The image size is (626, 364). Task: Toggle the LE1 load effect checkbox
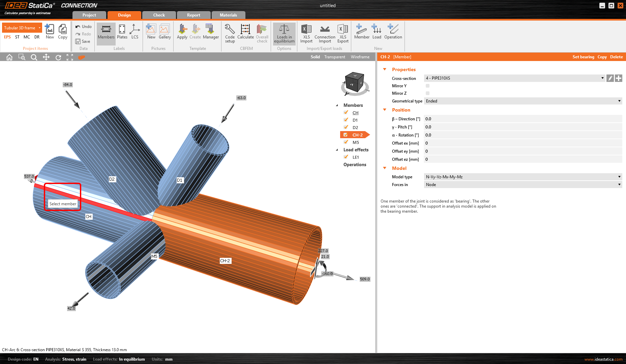pos(346,157)
